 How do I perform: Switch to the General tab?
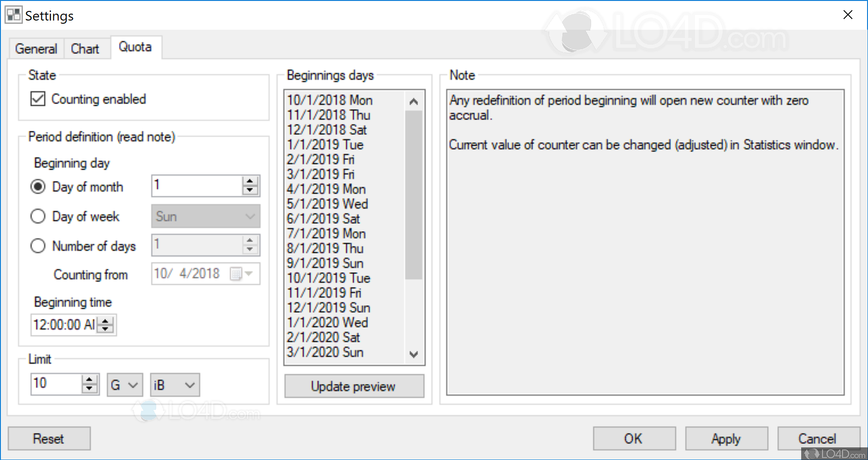click(x=36, y=48)
